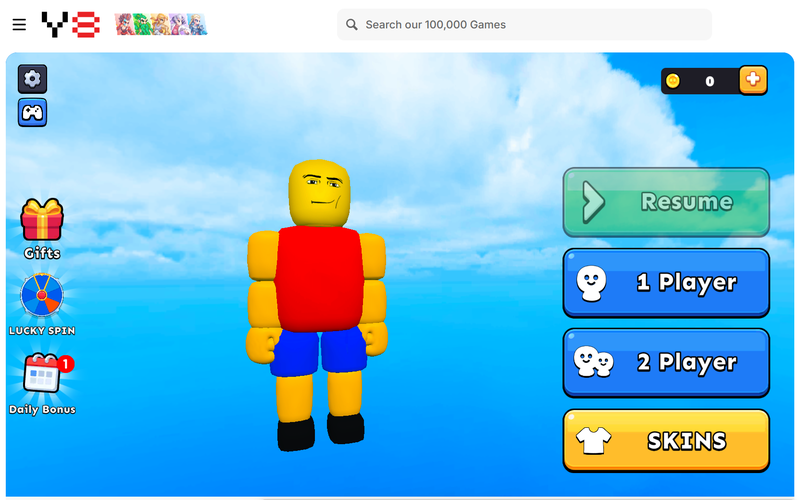Click the Y8 logo
Screen dimensions: 800x500
70,24
